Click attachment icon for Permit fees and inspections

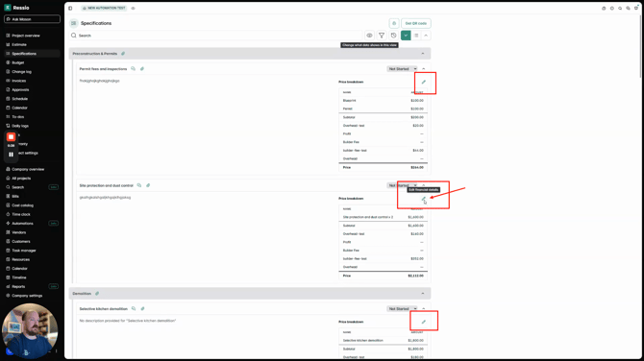tap(142, 69)
